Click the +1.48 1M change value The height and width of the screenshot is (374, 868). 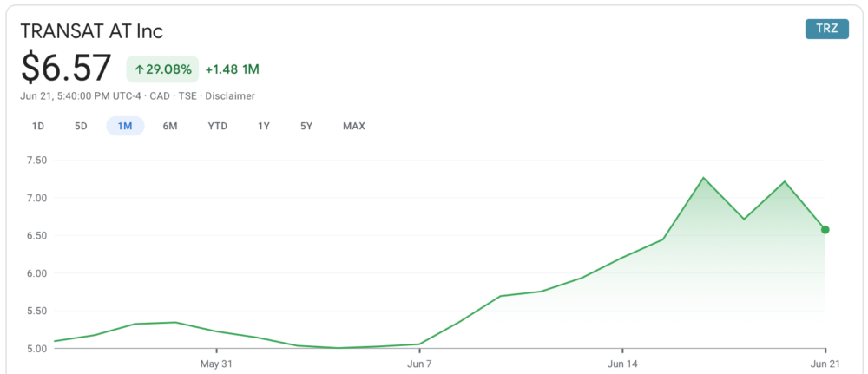[x=233, y=69]
